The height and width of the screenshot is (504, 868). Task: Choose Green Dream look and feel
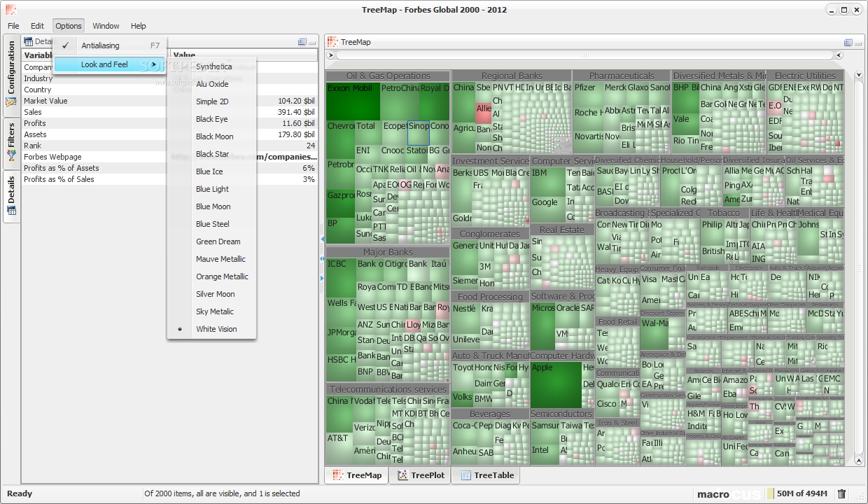pyautogui.click(x=211, y=241)
